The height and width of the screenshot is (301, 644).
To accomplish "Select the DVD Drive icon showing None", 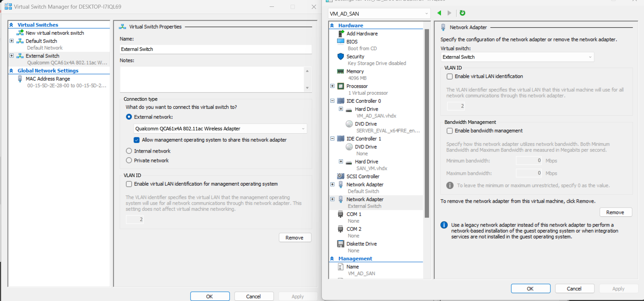I will 349,147.
